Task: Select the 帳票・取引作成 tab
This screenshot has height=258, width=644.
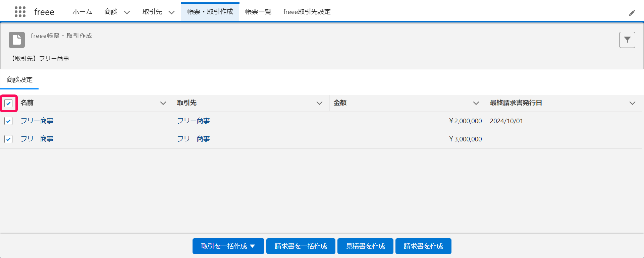Action: point(210,12)
